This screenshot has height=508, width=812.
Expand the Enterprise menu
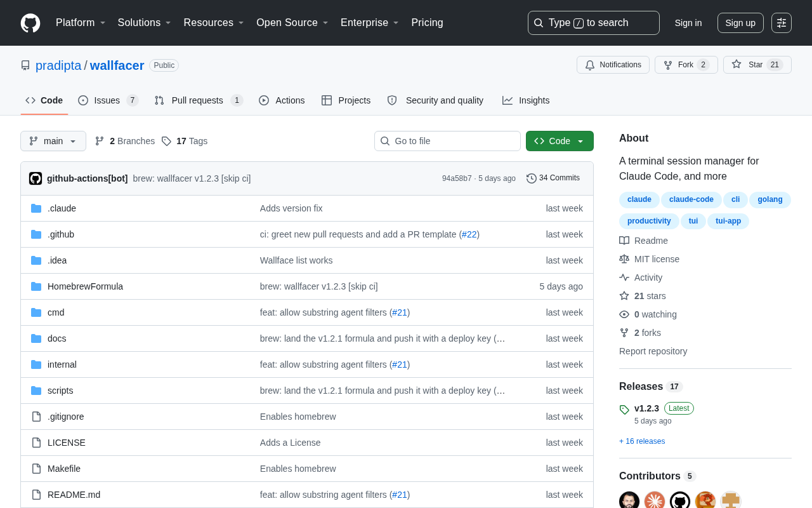click(370, 23)
